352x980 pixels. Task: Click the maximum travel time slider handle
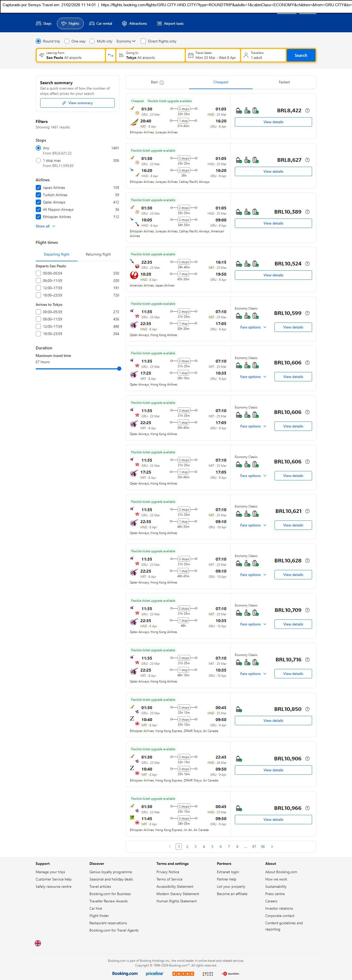pyautogui.click(x=119, y=369)
